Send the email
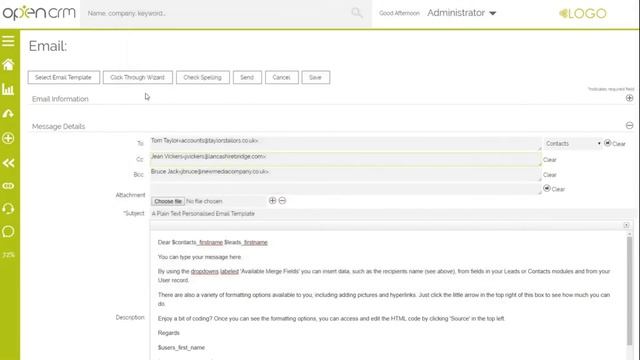 pos(247,78)
